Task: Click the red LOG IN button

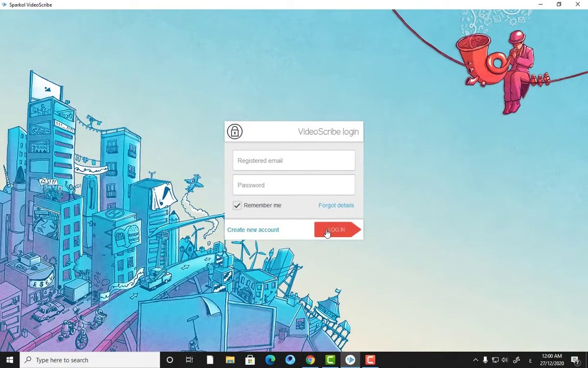Action: (337, 229)
